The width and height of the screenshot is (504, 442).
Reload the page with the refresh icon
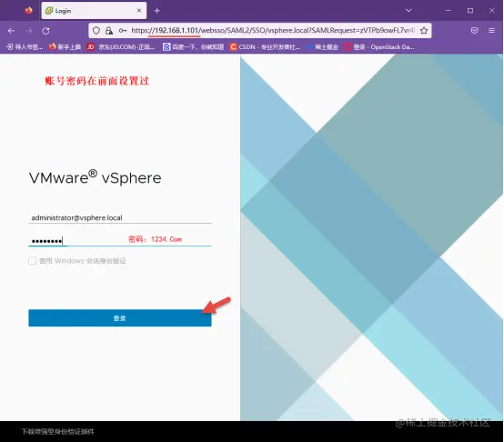[46, 31]
